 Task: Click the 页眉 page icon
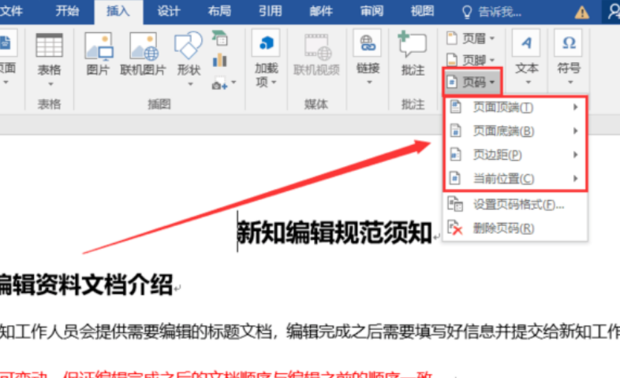coord(452,38)
